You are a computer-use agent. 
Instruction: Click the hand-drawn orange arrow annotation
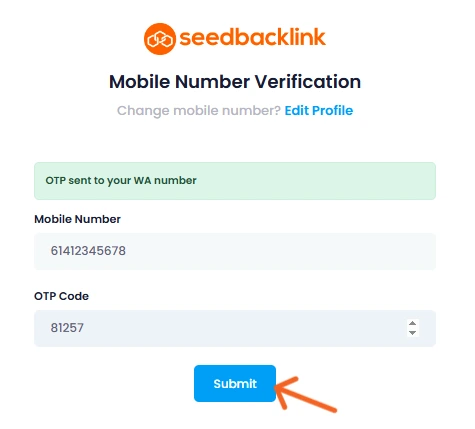point(305,393)
